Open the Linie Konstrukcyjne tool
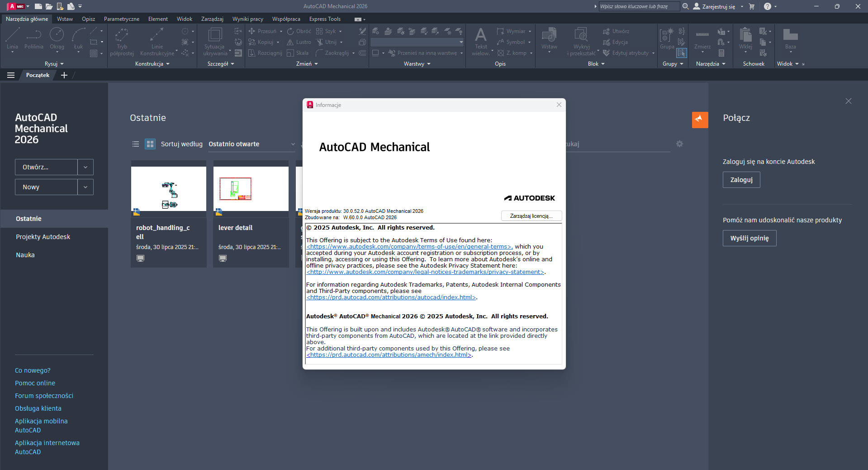The height and width of the screenshot is (470, 868). (157, 42)
